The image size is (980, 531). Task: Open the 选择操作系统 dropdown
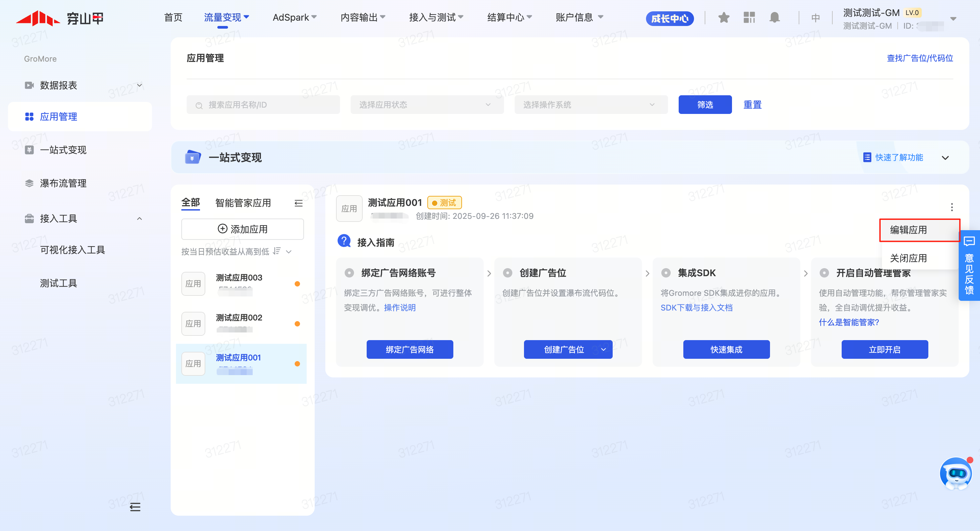click(x=591, y=105)
